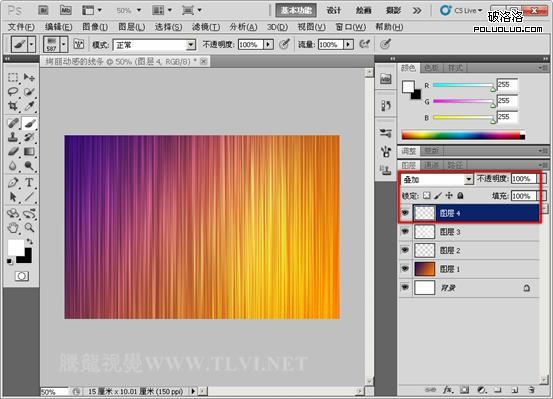
Task: Click the R channel slider
Action: [464, 85]
